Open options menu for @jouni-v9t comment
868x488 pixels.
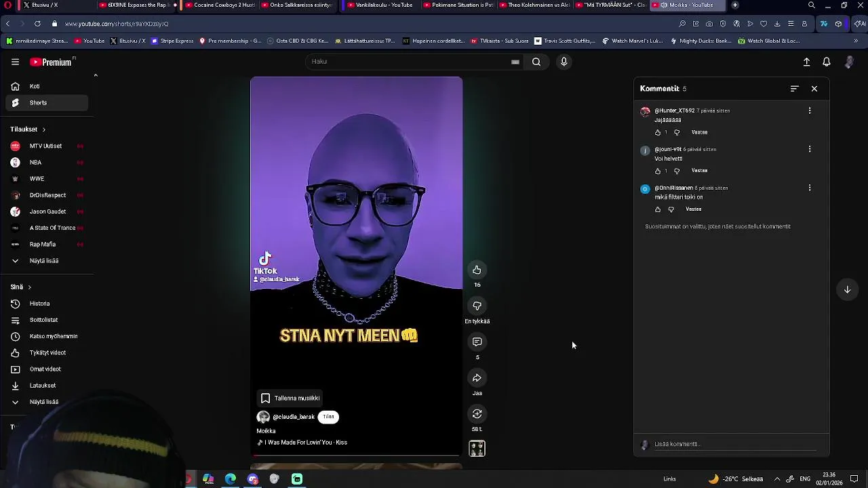coord(810,149)
